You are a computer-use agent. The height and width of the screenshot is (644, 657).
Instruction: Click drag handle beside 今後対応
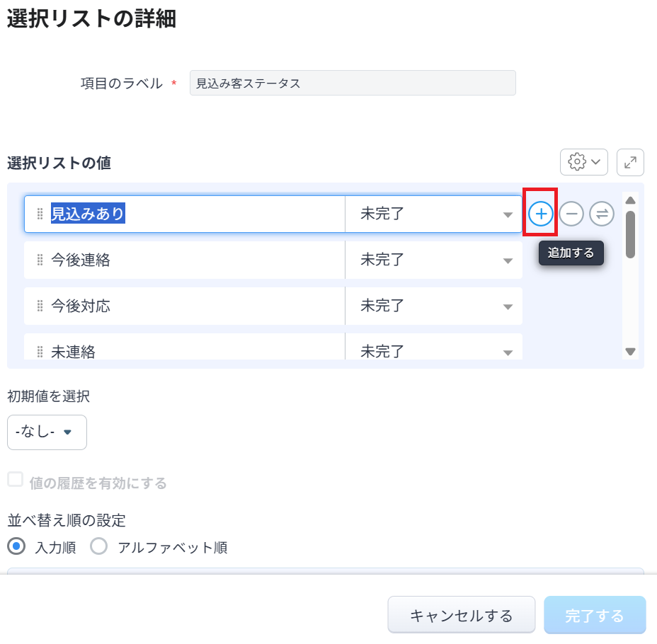coord(40,306)
